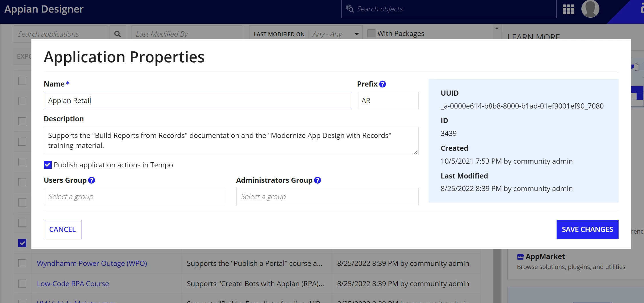Viewport: 644px width, 303px height.
Task: Click the AppMarket link
Action: click(x=545, y=256)
